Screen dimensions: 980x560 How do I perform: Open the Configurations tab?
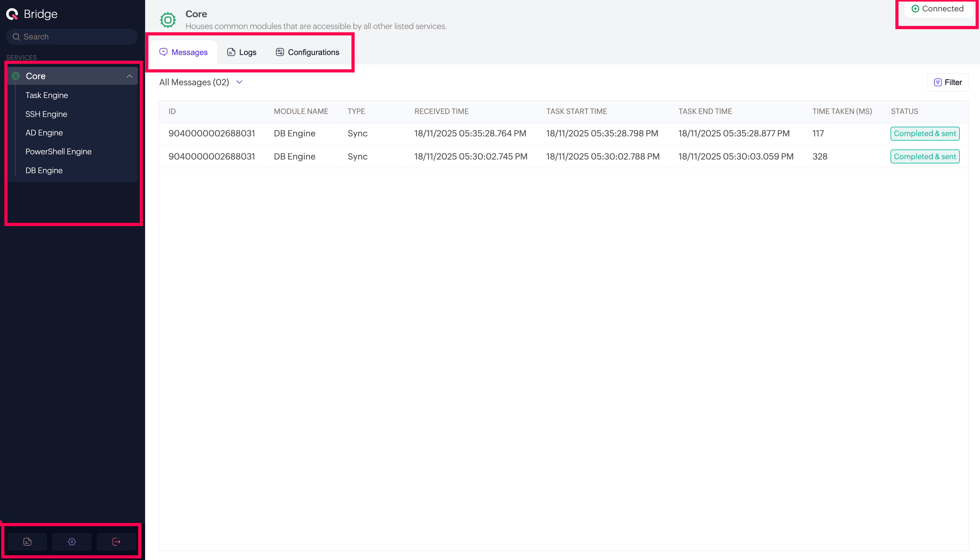[x=307, y=52]
